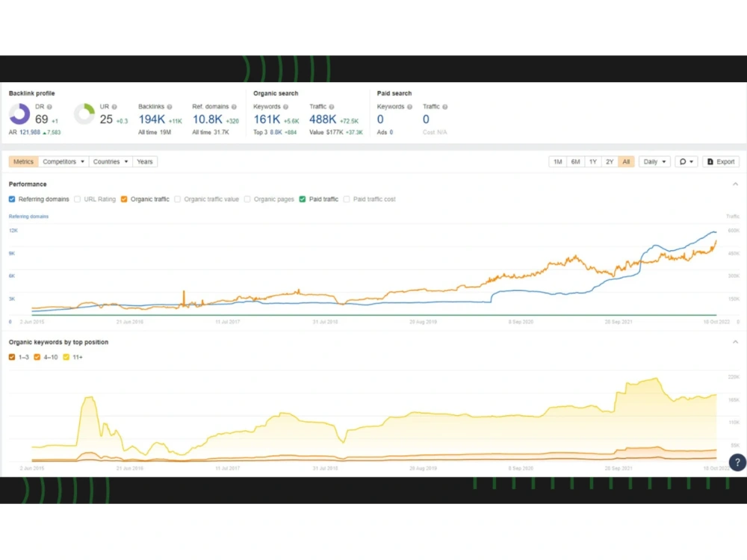Open the Competitors dropdown
This screenshot has height=560, width=747.
(x=63, y=162)
